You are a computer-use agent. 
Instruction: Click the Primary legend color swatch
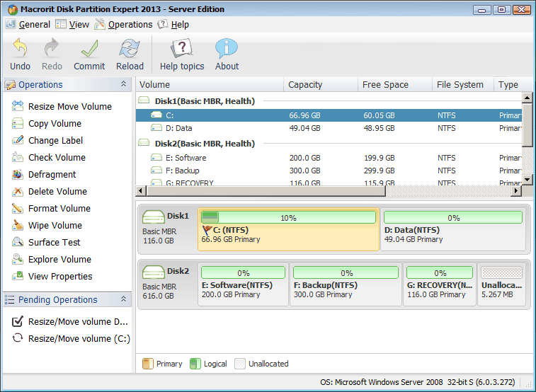tap(148, 364)
